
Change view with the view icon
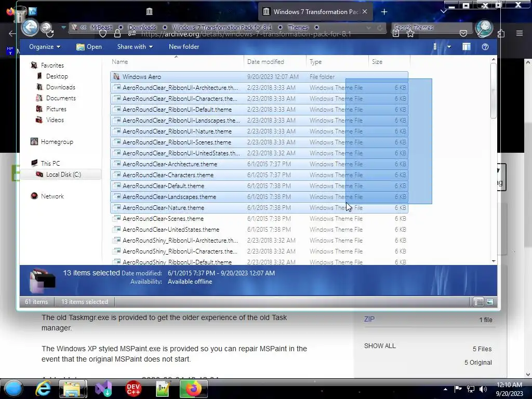point(435,47)
